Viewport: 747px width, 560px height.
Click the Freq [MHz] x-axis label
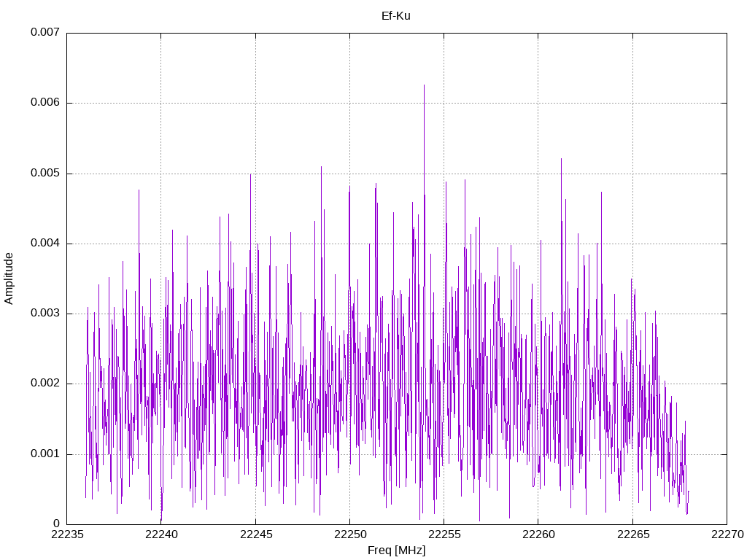coord(396,550)
